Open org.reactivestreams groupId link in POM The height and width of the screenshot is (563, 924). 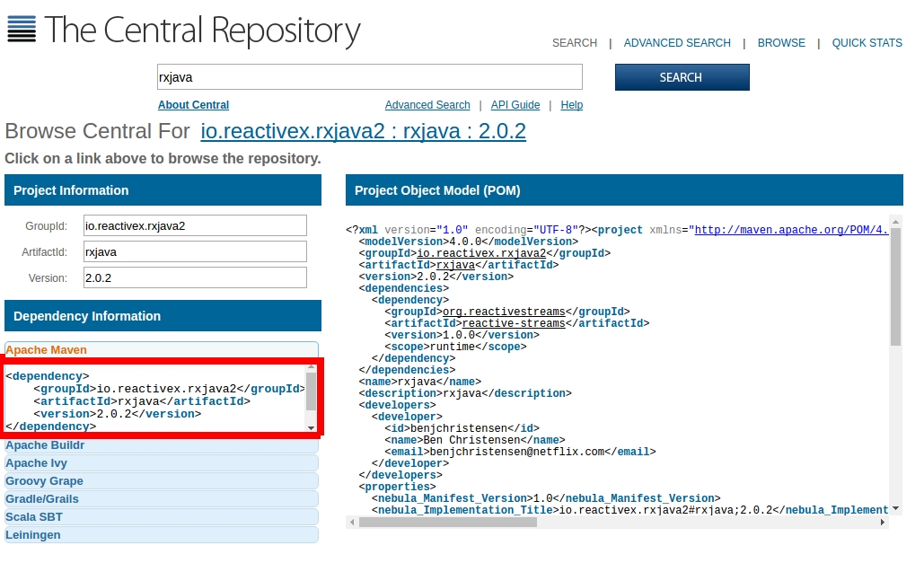click(x=504, y=312)
